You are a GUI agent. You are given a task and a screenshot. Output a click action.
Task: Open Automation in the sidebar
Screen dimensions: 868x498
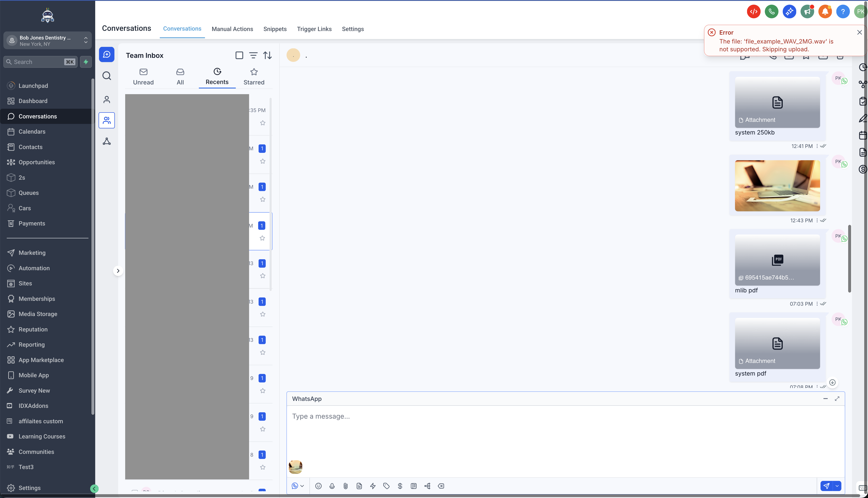click(34, 268)
